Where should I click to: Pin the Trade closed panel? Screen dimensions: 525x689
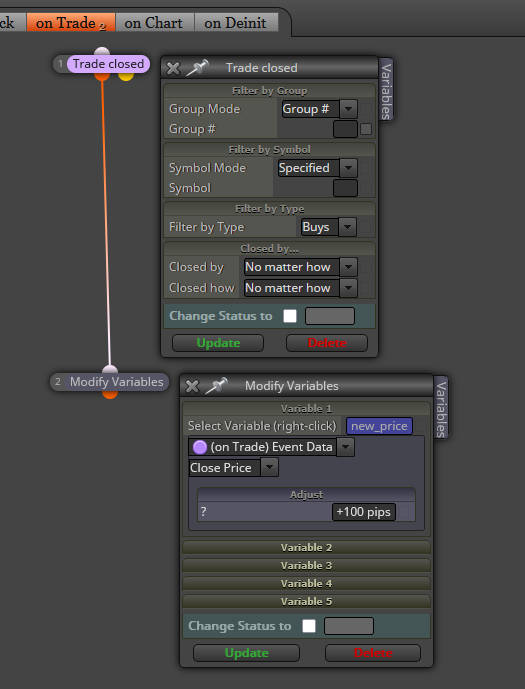197,68
